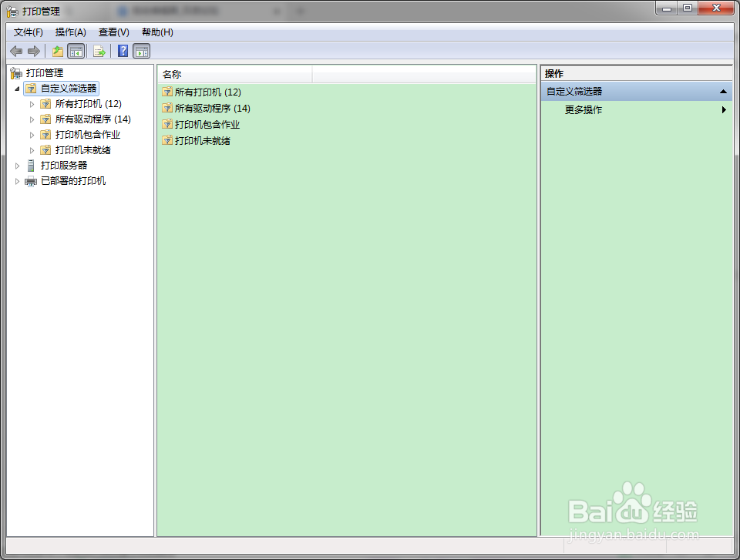740x560 pixels.
Task: Open Help via blue question mark icon
Action: click(123, 51)
